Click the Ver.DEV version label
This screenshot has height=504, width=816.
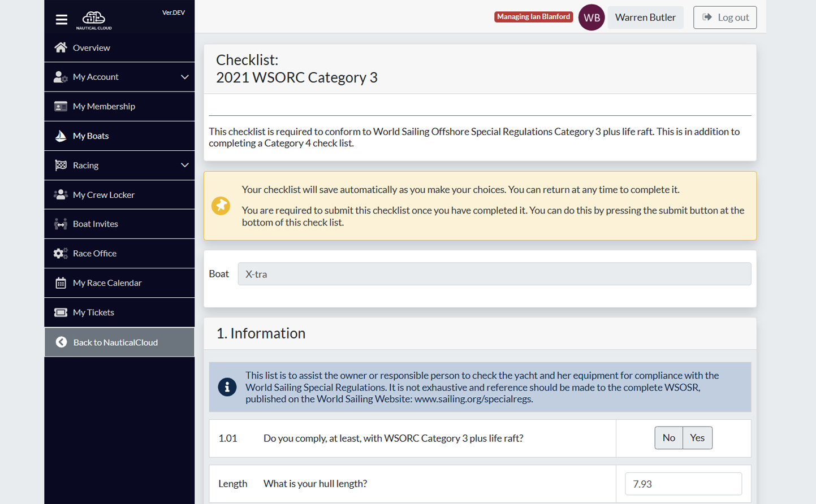[174, 12]
